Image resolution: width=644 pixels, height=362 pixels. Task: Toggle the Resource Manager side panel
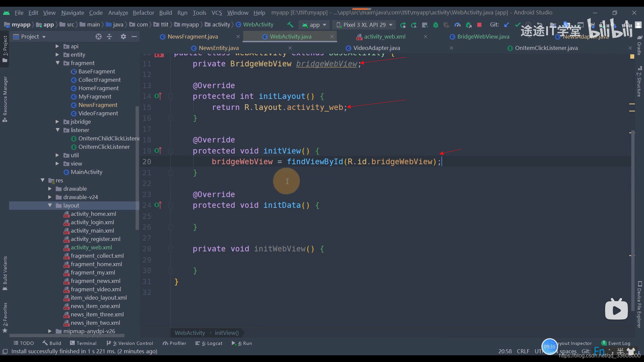click(x=5, y=99)
